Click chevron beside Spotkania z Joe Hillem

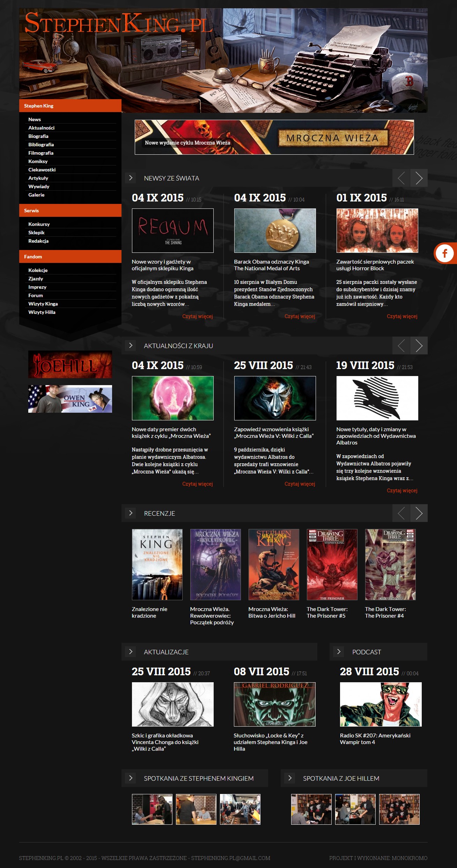[x=289, y=778]
